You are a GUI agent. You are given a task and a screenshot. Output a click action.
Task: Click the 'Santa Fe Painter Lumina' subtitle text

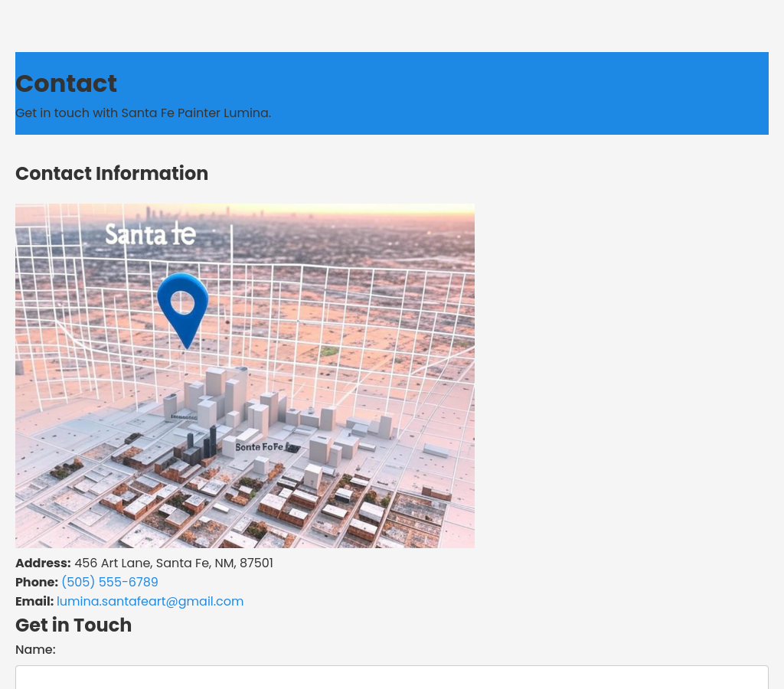(x=195, y=113)
